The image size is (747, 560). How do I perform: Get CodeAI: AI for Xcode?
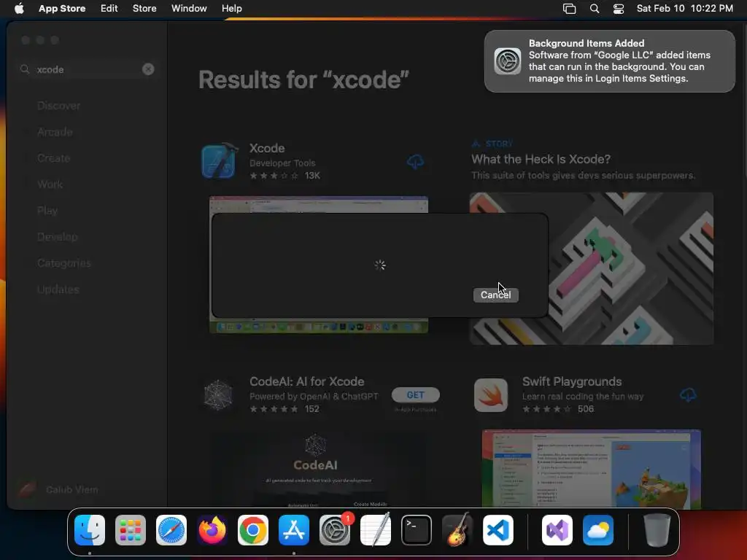[415, 394]
